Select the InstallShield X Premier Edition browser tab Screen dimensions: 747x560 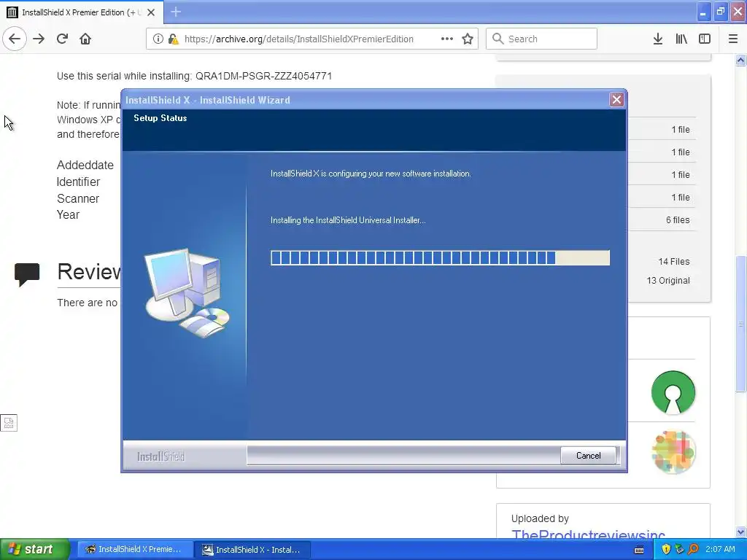coord(82,12)
